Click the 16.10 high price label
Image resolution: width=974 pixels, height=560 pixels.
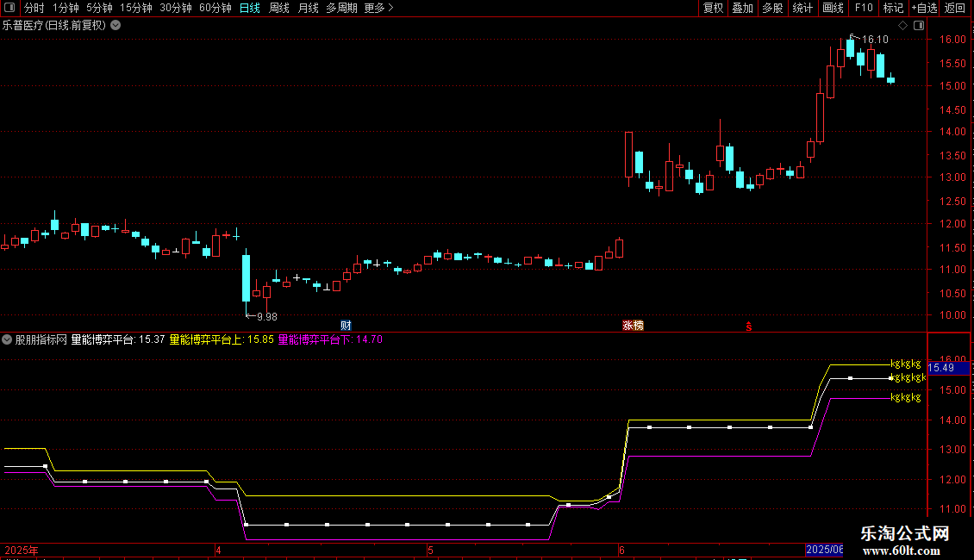click(x=875, y=39)
